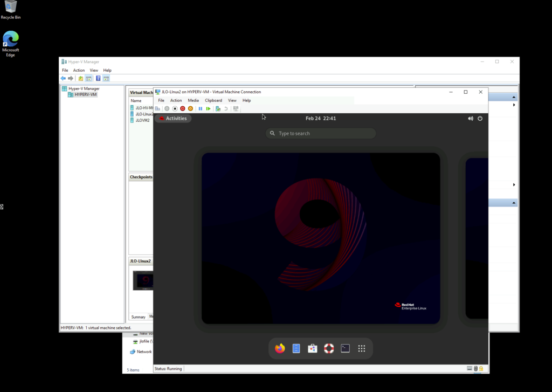Click the Pause button in VM toolbar

201,108
